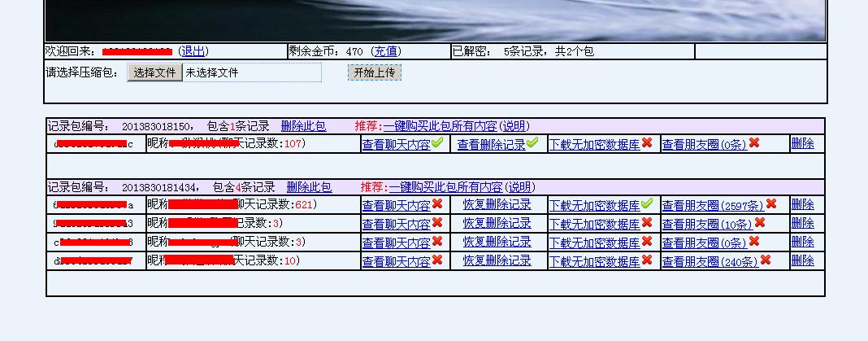This screenshot has height=341, width=868.
Task: View chat content in the 查看朋友圈(10条) row
Action: (x=397, y=224)
